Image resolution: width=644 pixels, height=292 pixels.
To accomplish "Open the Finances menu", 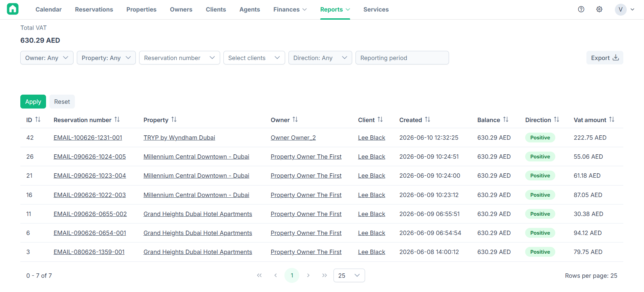I will click(290, 9).
